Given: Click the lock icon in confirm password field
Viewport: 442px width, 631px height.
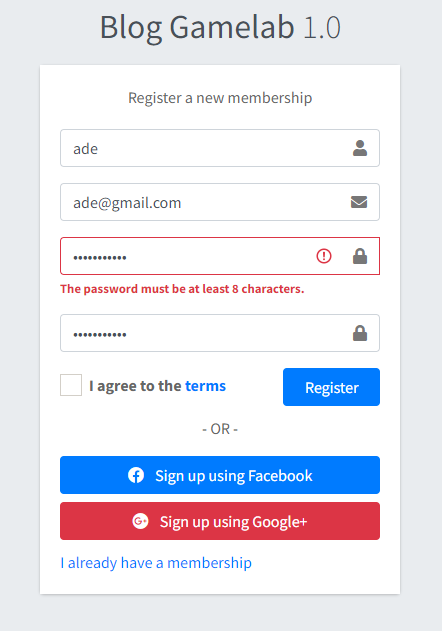Looking at the screenshot, I should 360,333.
